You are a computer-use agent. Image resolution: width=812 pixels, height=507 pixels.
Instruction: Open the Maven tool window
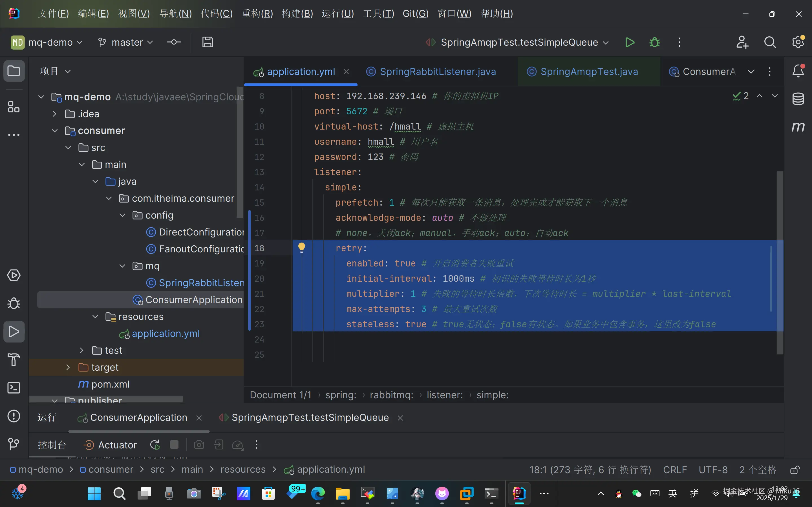coord(798,127)
